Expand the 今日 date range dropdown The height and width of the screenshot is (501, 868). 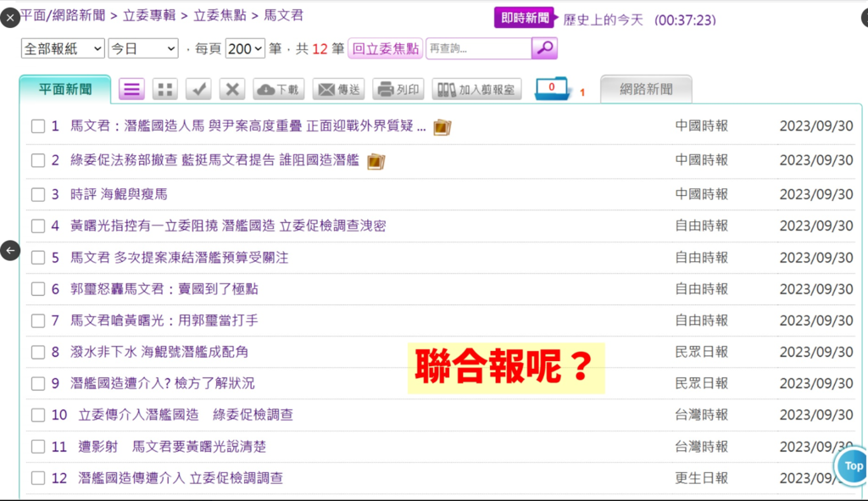pos(143,49)
